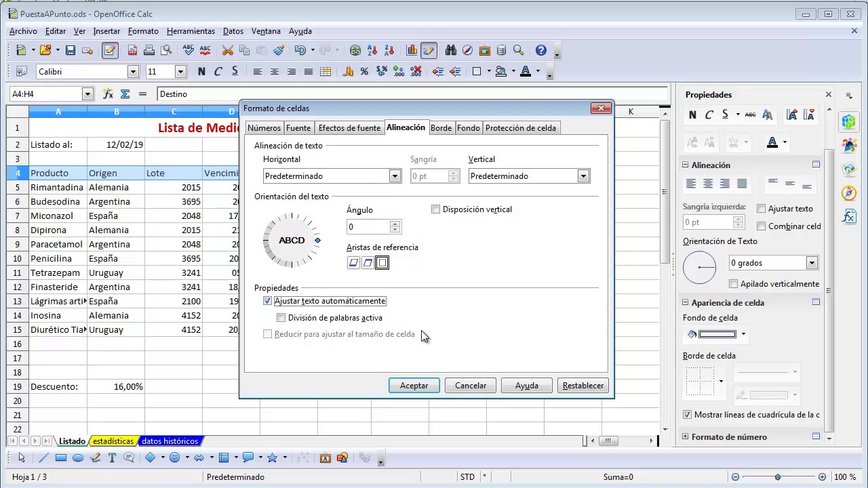
Task: Run the Spellcheck icon
Action: 189,50
